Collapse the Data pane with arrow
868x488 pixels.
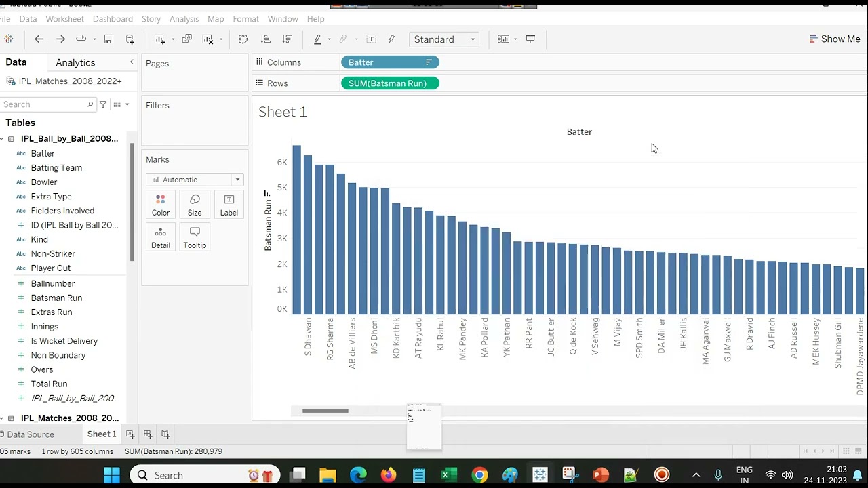tap(132, 62)
